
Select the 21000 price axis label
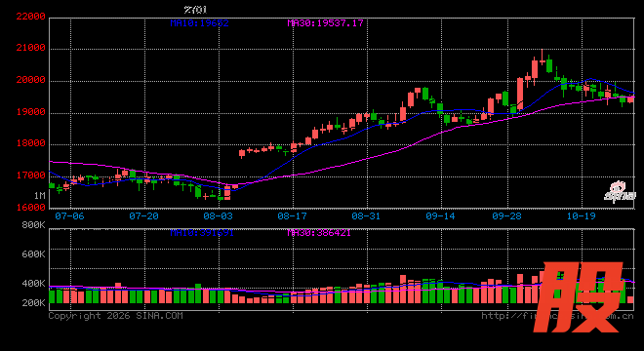(x=31, y=48)
